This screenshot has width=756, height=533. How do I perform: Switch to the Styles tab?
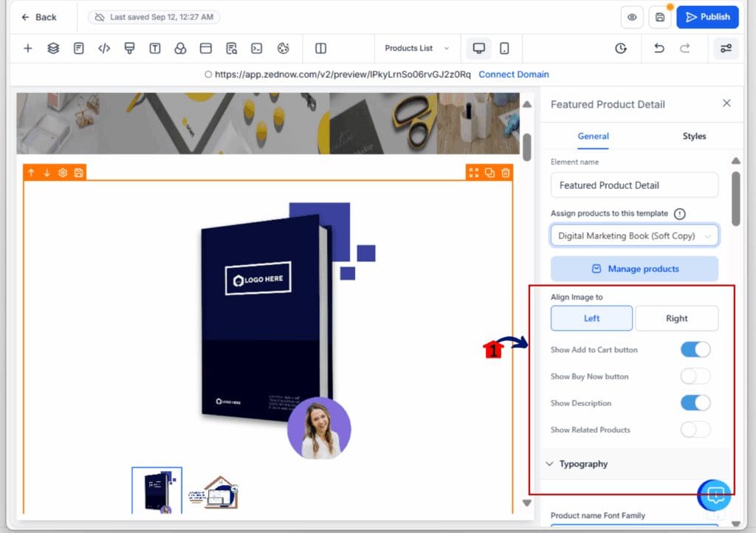pyautogui.click(x=694, y=137)
